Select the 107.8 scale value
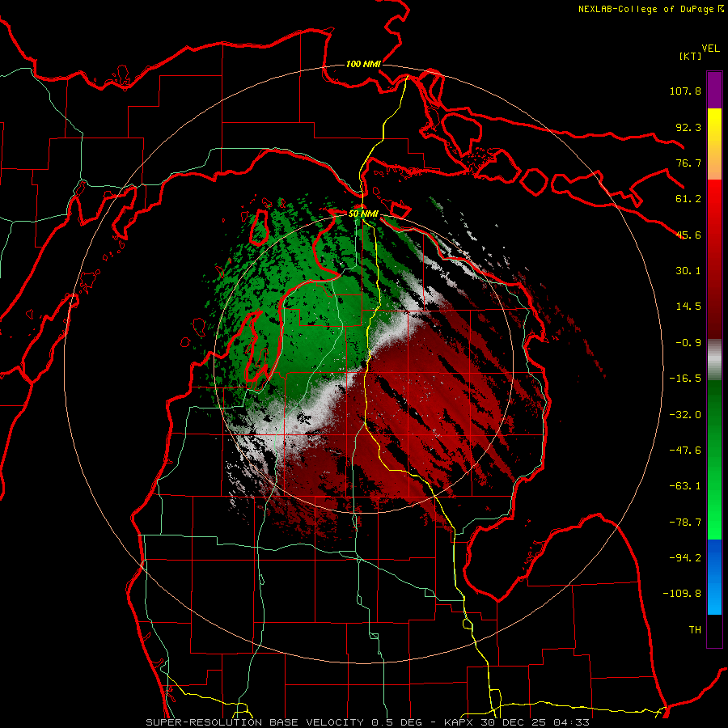 (x=685, y=91)
